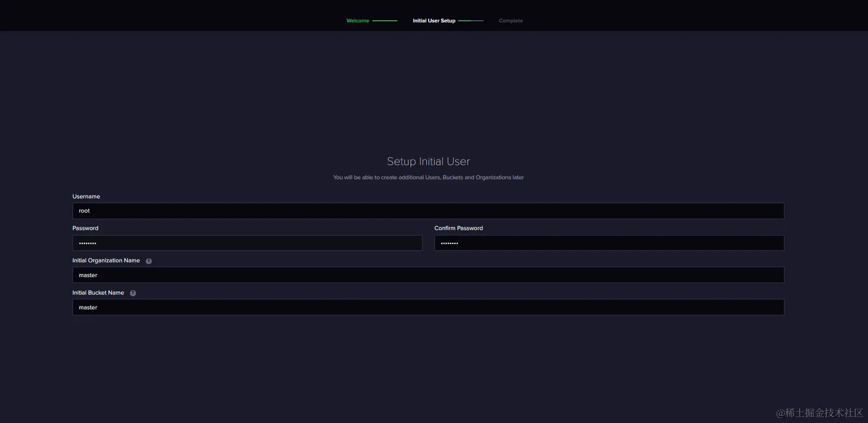Select the Password label

pyautogui.click(x=86, y=228)
